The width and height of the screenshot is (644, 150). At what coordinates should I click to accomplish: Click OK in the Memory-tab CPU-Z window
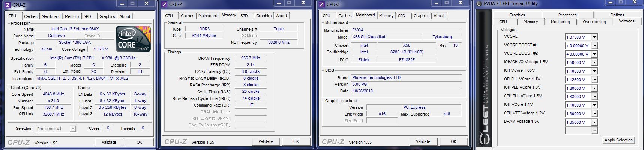click(296, 141)
